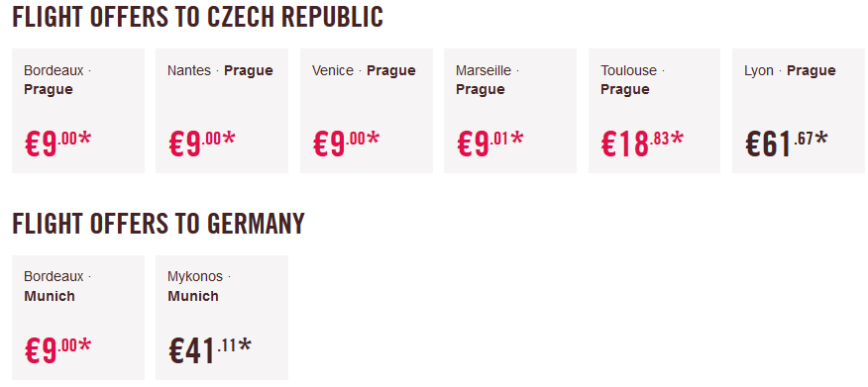Select the Bordeaux to Munich offer card

click(78, 318)
